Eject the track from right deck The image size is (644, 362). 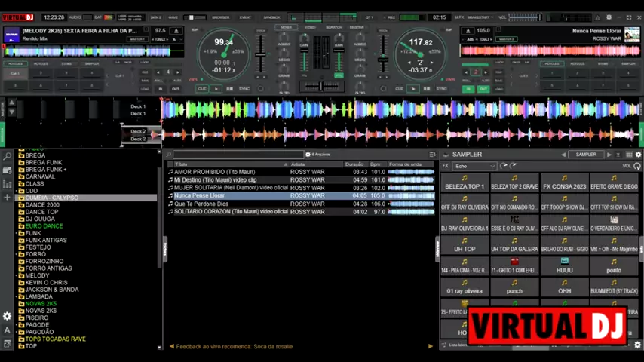[x=468, y=31]
